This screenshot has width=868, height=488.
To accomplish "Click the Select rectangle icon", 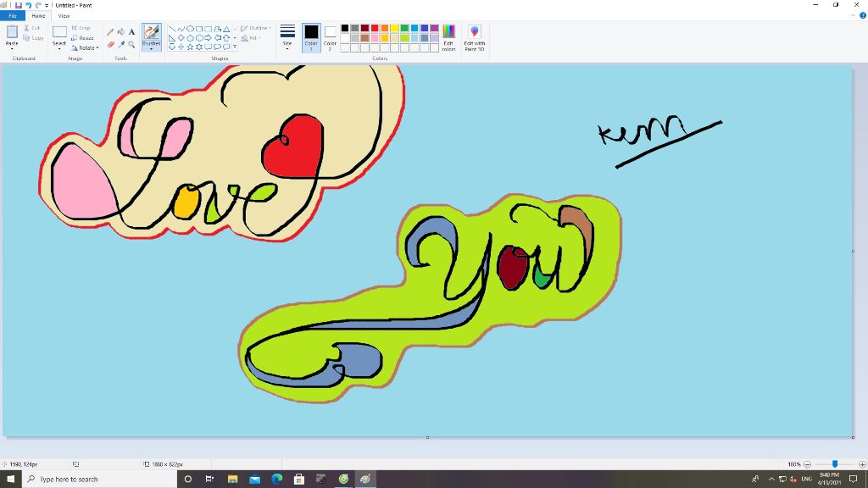I will [59, 32].
